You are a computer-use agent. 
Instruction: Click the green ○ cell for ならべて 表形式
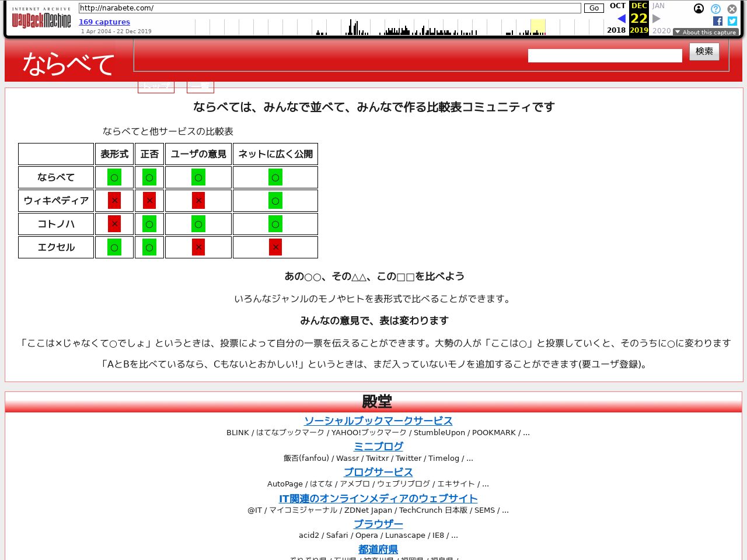pyautogui.click(x=114, y=177)
